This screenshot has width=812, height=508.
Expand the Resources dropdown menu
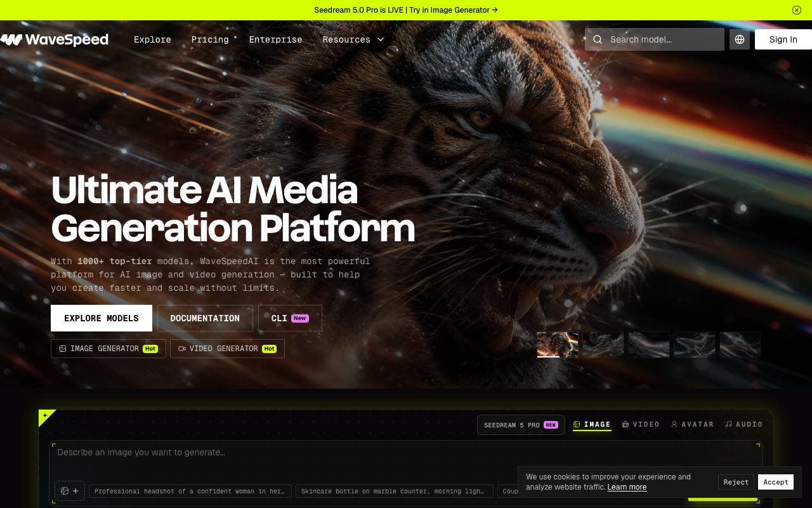click(x=353, y=39)
